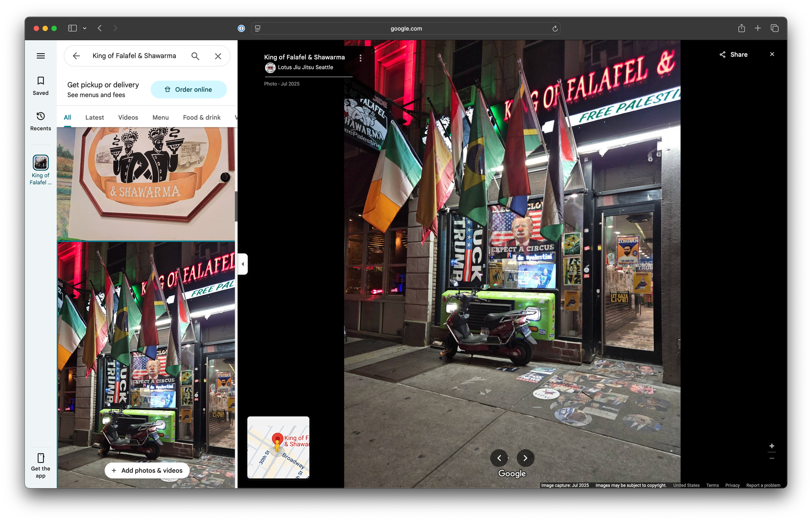Click Safari share toolbar icon

[x=742, y=28]
